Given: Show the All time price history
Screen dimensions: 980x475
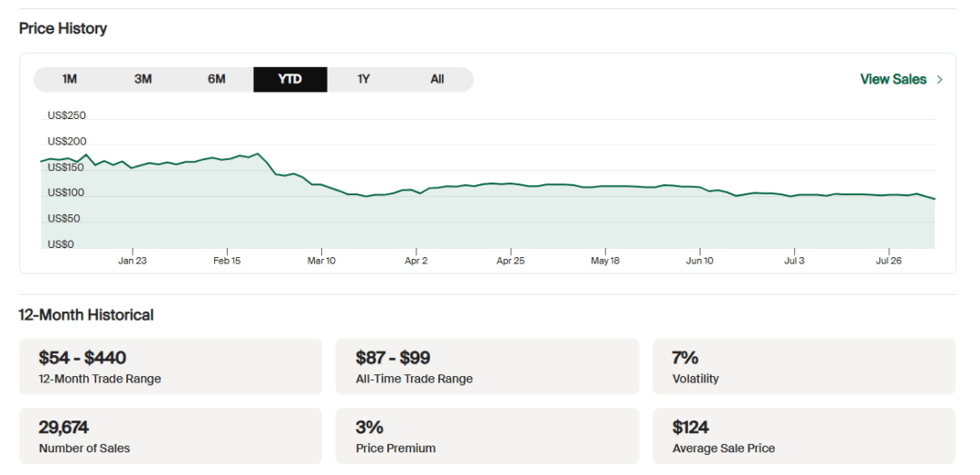Looking at the screenshot, I should [x=437, y=79].
